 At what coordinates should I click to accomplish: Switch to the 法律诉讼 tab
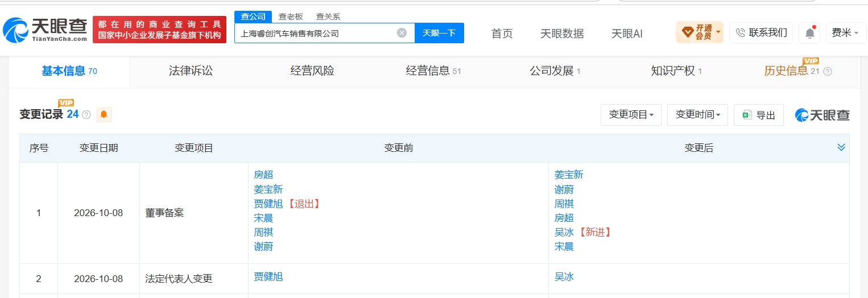[191, 72]
